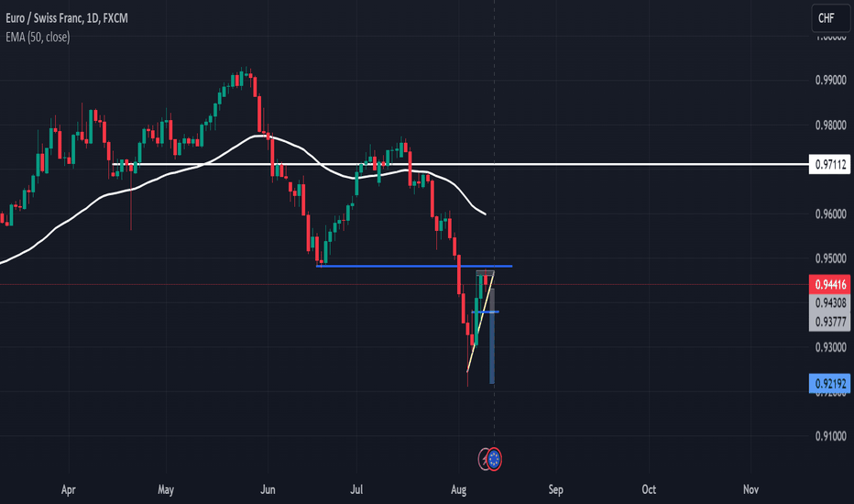Click the Jul label on time axis
This screenshot has width=854, height=504.
356,489
